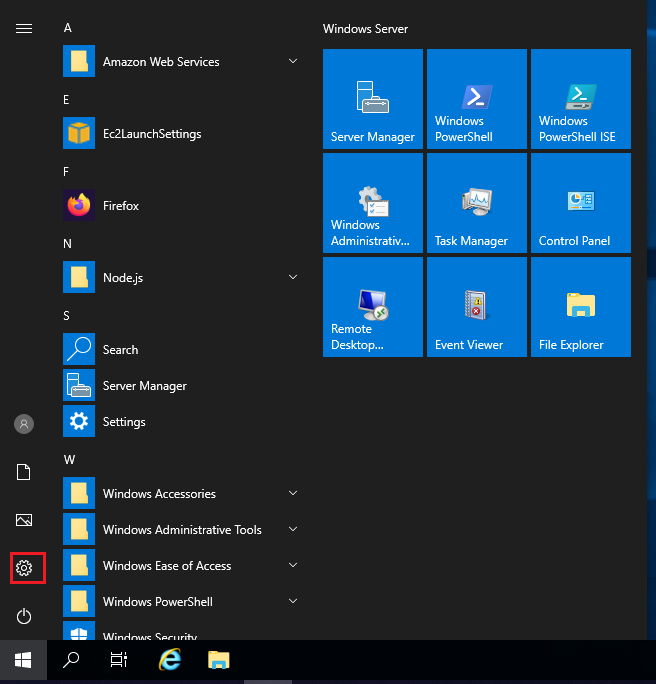The height and width of the screenshot is (684, 656).
Task: Click the letter W section header
Action: [69, 459]
